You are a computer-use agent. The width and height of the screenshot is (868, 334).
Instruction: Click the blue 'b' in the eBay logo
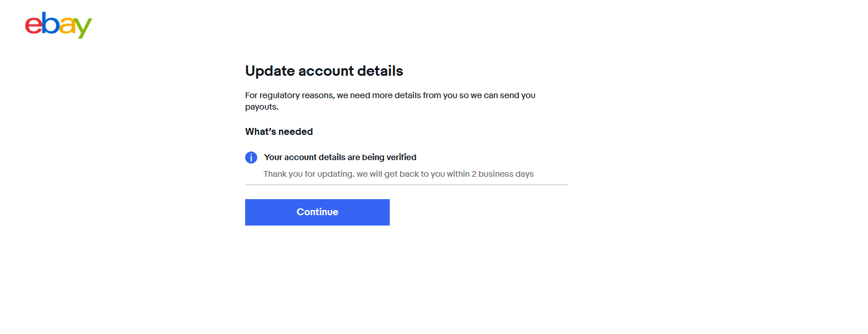click(50, 24)
